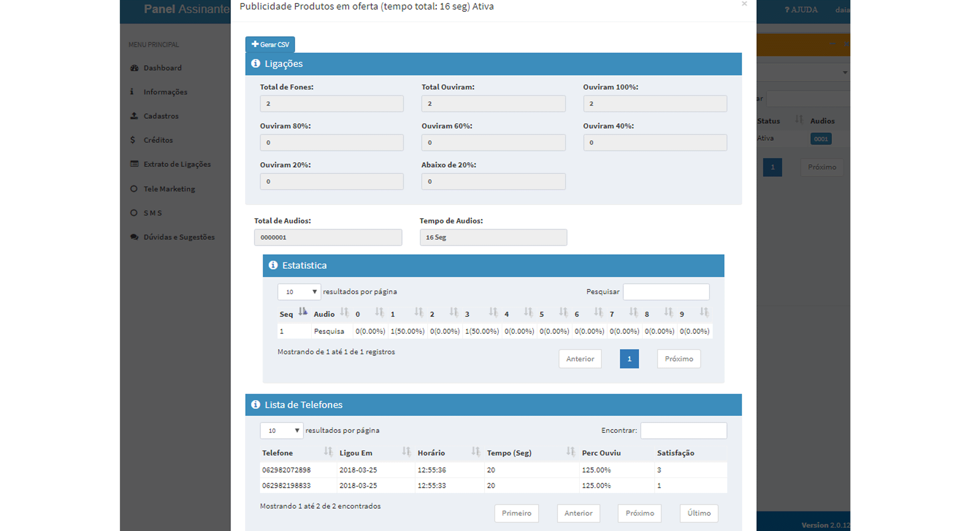
Task: Sort Estatistica table by column 2
Action: point(445,314)
